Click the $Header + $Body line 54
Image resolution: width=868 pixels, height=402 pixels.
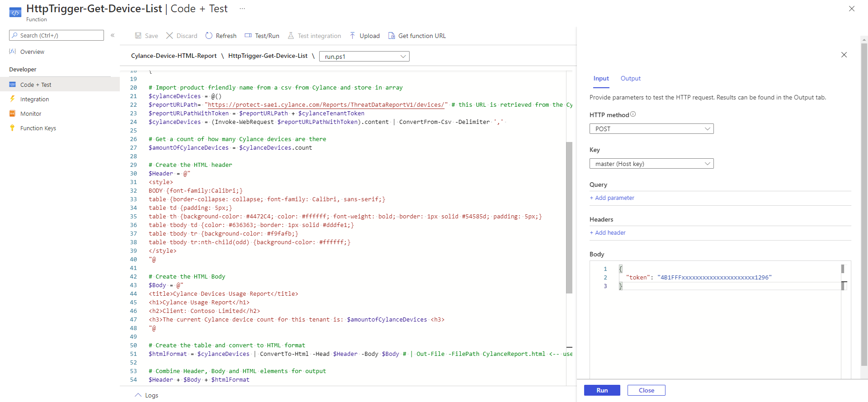(x=199, y=380)
